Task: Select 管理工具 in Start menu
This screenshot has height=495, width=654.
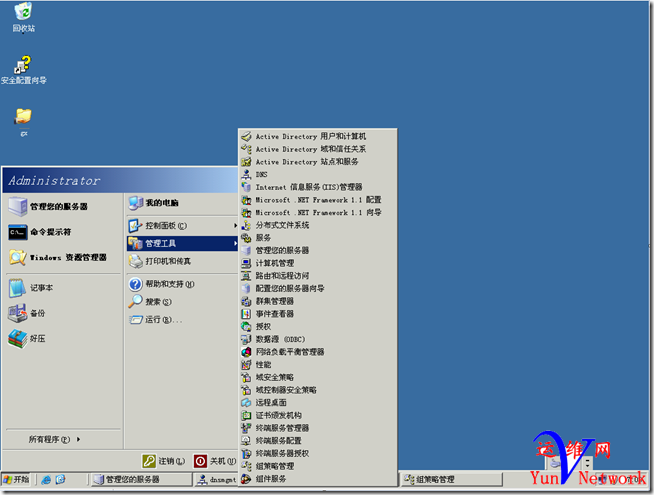Action: click(x=182, y=243)
